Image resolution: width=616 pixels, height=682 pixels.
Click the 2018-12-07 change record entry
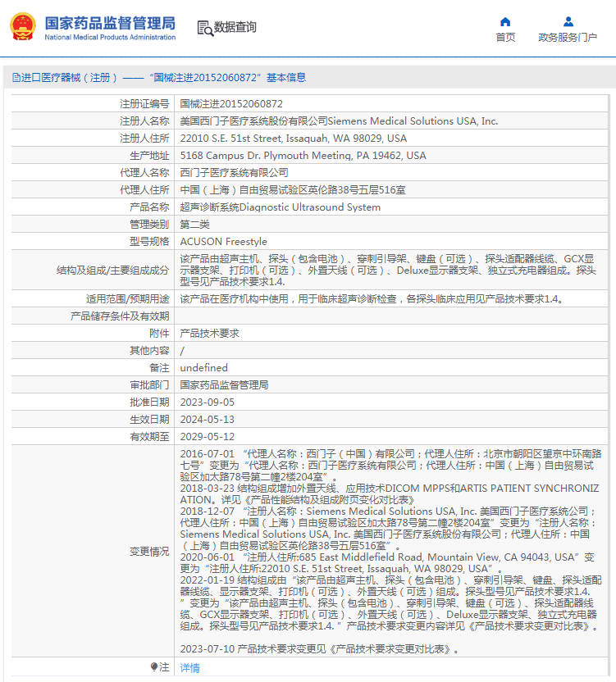[389, 529]
